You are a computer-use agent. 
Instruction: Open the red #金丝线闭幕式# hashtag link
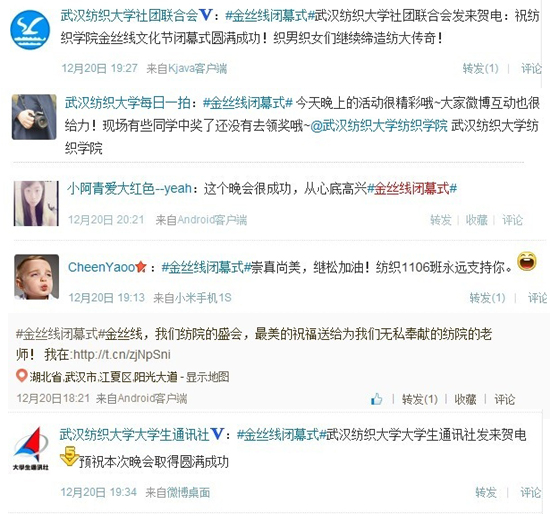[x=412, y=189]
